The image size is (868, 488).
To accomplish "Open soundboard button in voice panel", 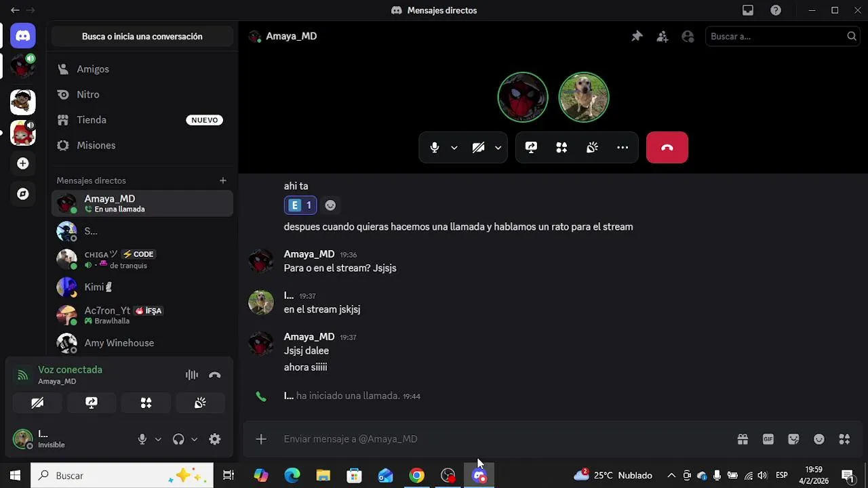I will pos(200,403).
